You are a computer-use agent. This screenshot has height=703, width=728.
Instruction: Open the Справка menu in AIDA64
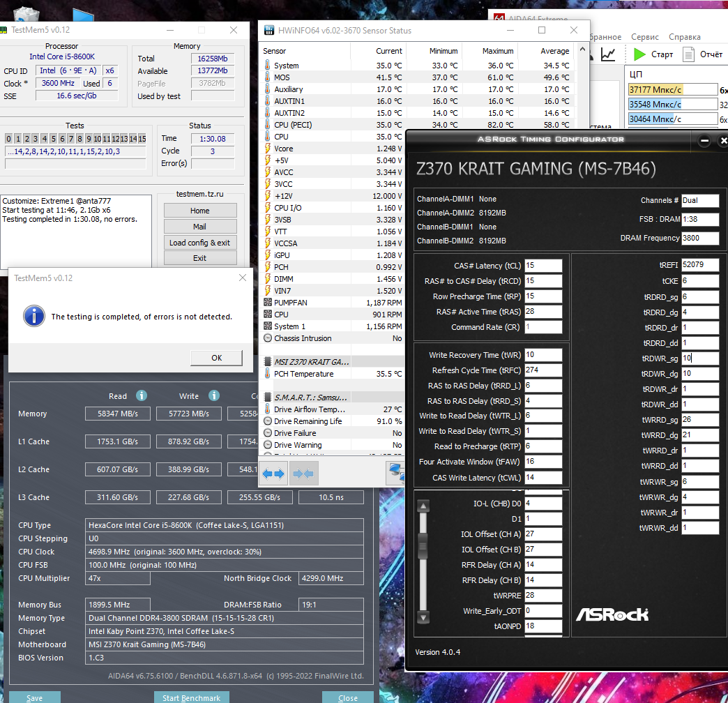[684, 37]
